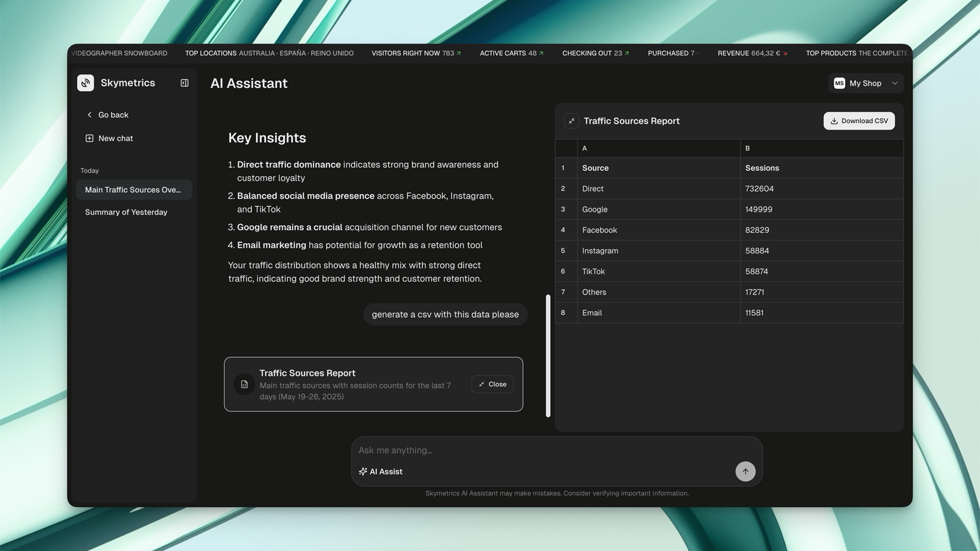Click the Skymetrics logo icon
This screenshot has width=980, height=551.
click(x=86, y=83)
